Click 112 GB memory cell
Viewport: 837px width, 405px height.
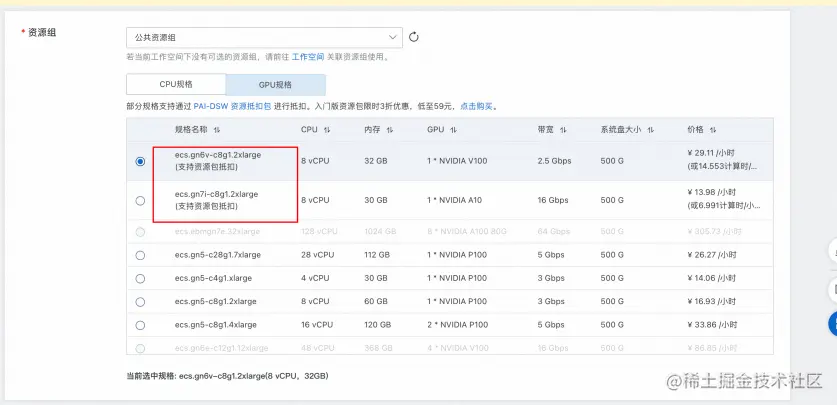(x=377, y=255)
